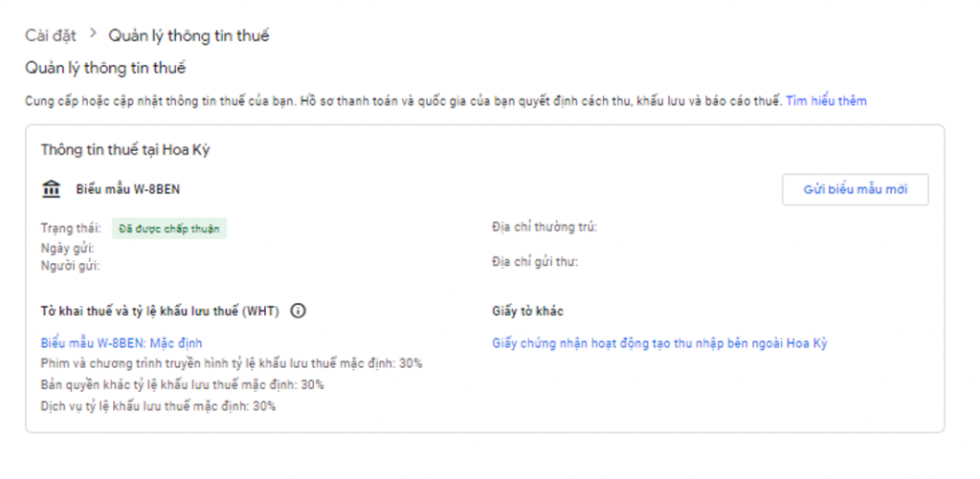
Task: Click the Địa chỉ thường trú label
Action: tap(545, 228)
